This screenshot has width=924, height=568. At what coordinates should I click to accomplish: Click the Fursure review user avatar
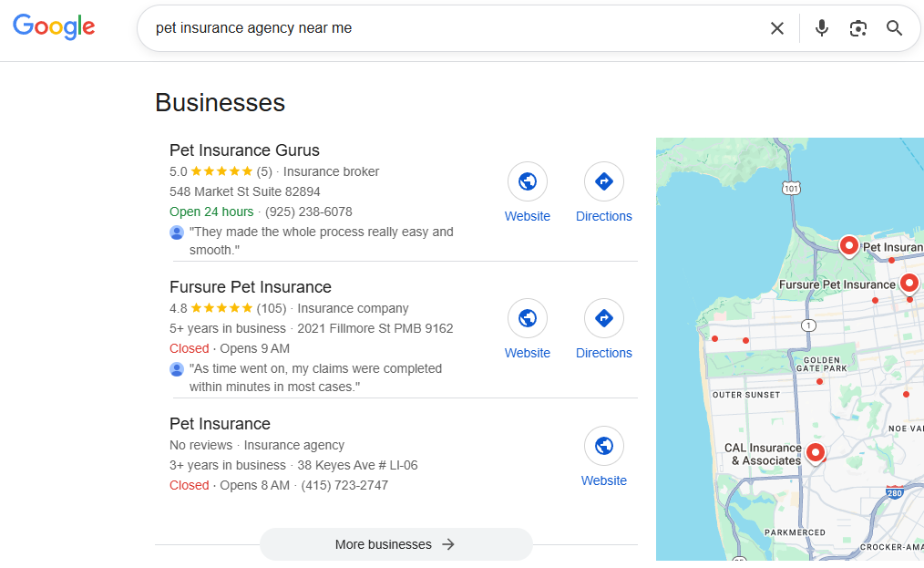pos(177,369)
